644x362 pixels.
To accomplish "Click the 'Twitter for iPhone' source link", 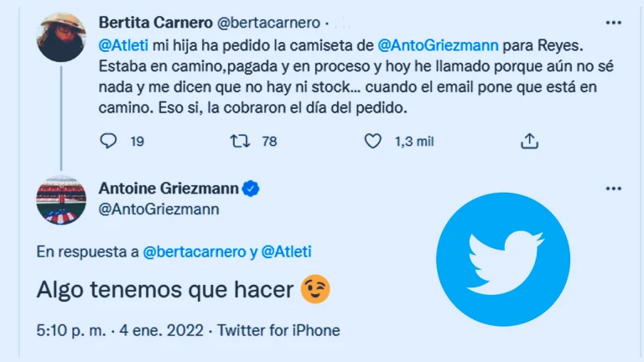I will (x=278, y=330).
